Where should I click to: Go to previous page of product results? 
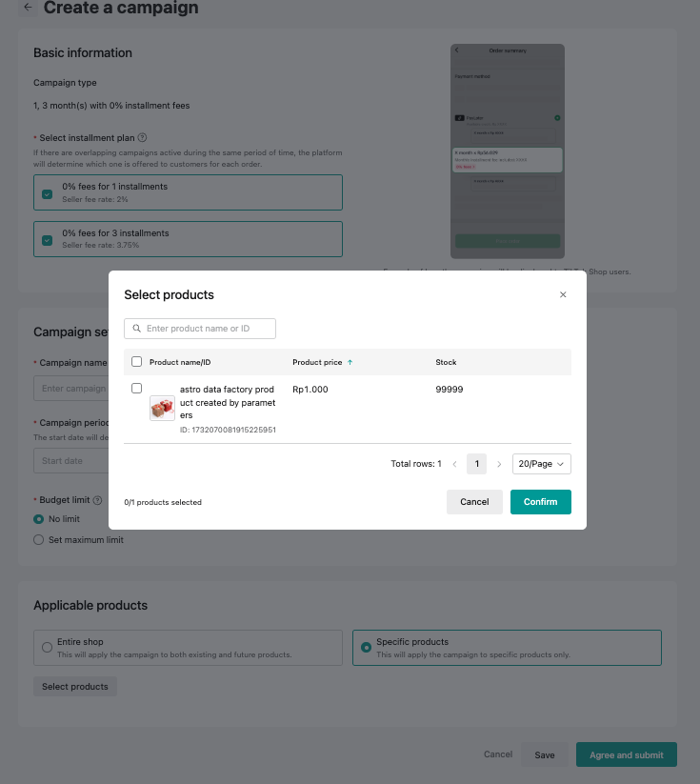(454, 464)
